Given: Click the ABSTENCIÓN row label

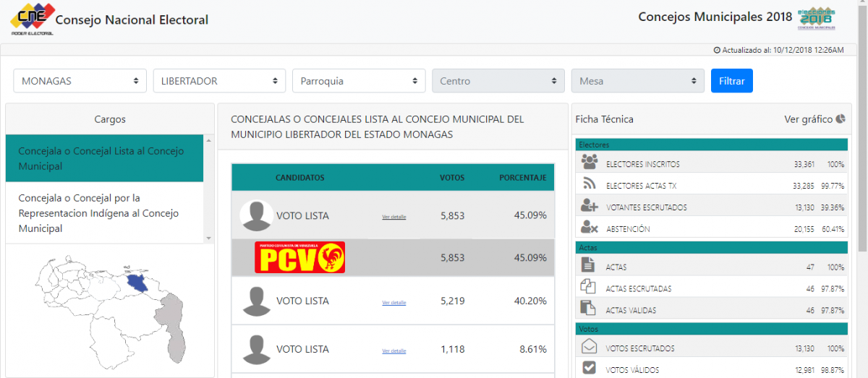Looking at the screenshot, I should pos(628,230).
